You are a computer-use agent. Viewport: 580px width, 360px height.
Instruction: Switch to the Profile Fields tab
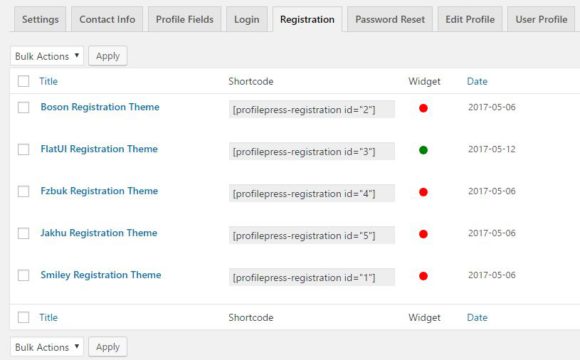(185, 19)
